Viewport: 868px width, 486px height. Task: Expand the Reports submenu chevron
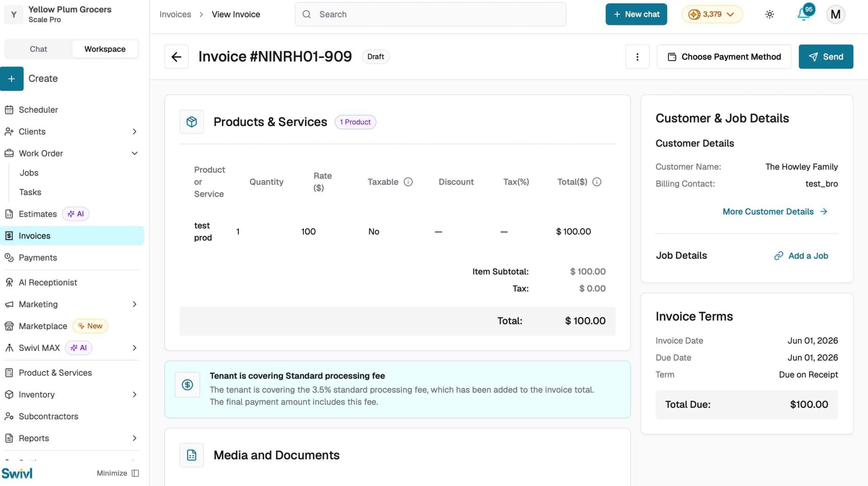[x=134, y=438]
